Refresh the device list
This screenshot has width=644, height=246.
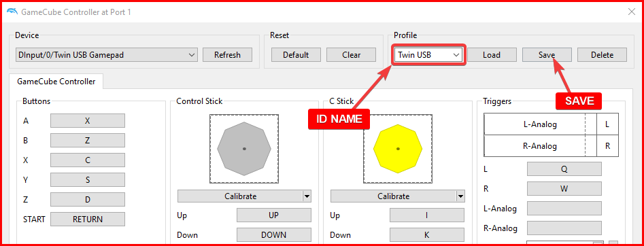[x=227, y=54]
